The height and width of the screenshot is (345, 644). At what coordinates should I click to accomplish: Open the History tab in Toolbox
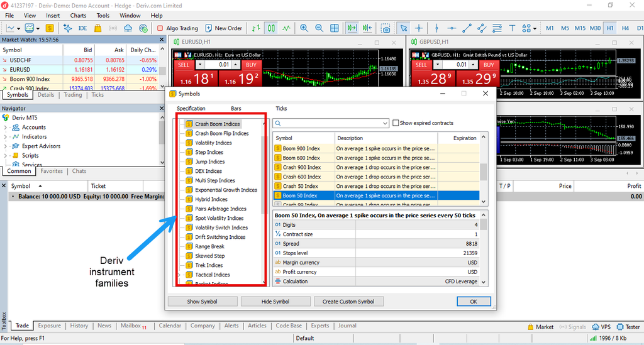tap(79, 326)
